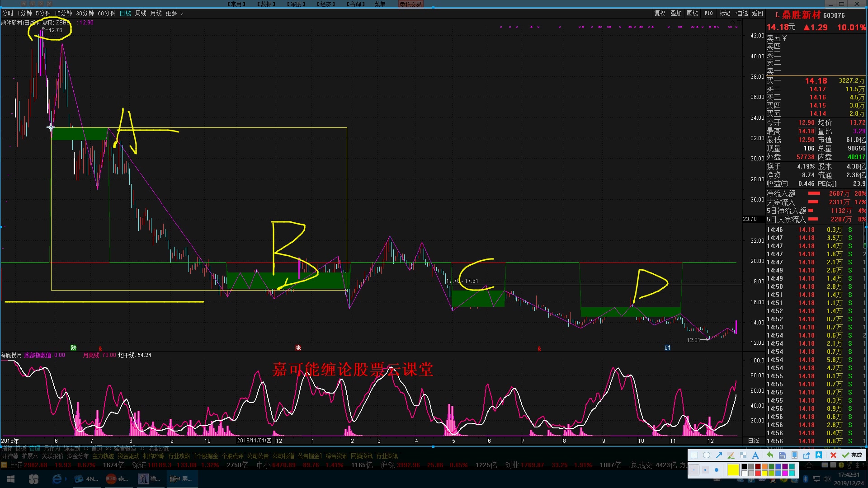Image resolution: width=868 pixels, height=488 pixels.
Task: Add stock via +自选 button
Action: pos(741,13)
